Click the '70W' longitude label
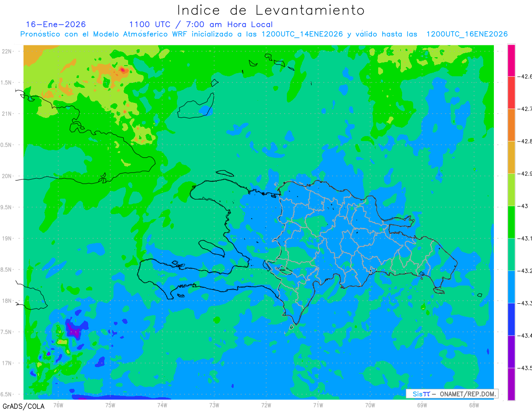Viewport: 532px width, 411px height. [x=370, y=405]
